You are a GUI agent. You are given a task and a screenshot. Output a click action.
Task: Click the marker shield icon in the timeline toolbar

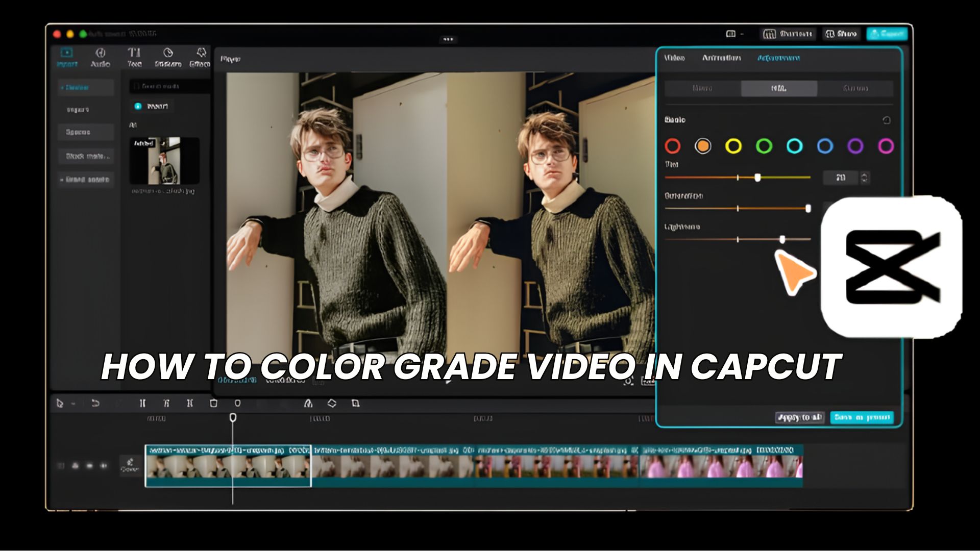[x=237, y=404]
